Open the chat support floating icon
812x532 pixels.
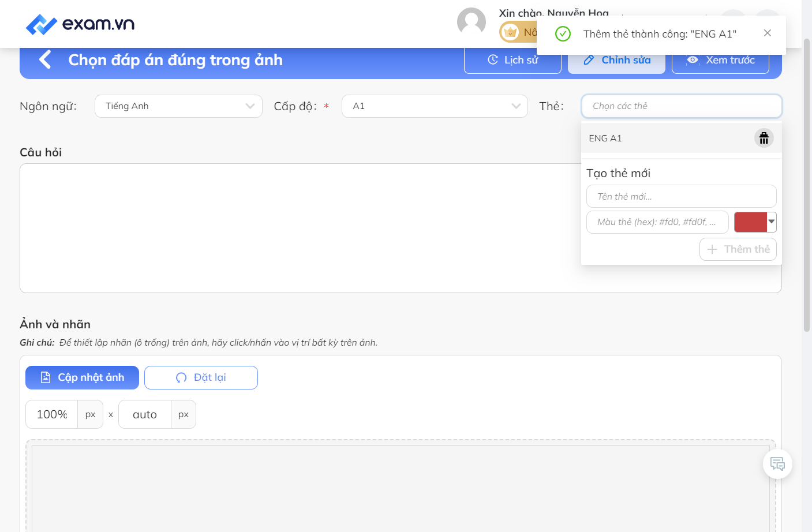tap(777, 464)
